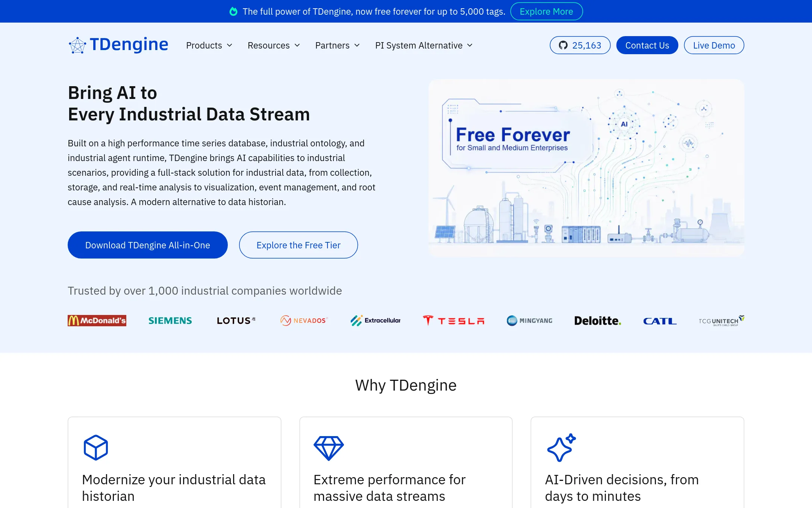Click the GitHub stars count 25,163
Screen dimensions: 812x508
586,45
